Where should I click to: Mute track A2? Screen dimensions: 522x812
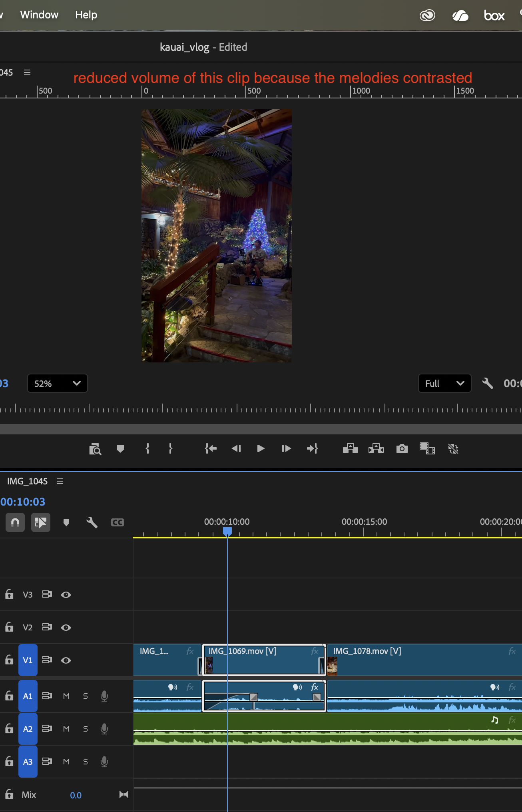click(x=66, y=729)
